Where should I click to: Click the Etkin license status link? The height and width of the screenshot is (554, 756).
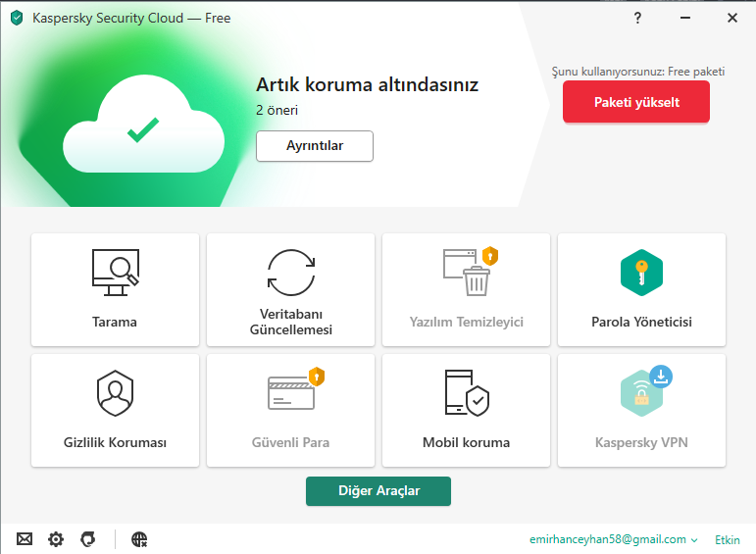coord(727,539)
